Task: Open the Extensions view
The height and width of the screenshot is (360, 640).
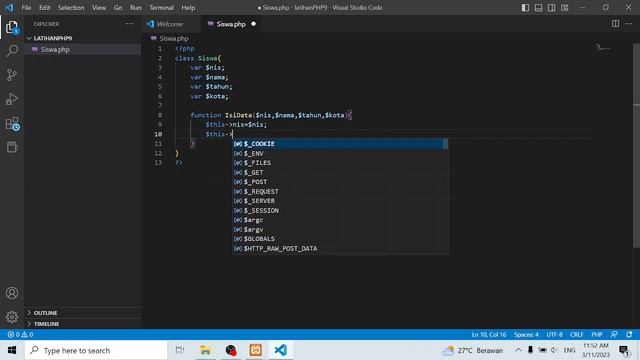Action: coord(12,124)
